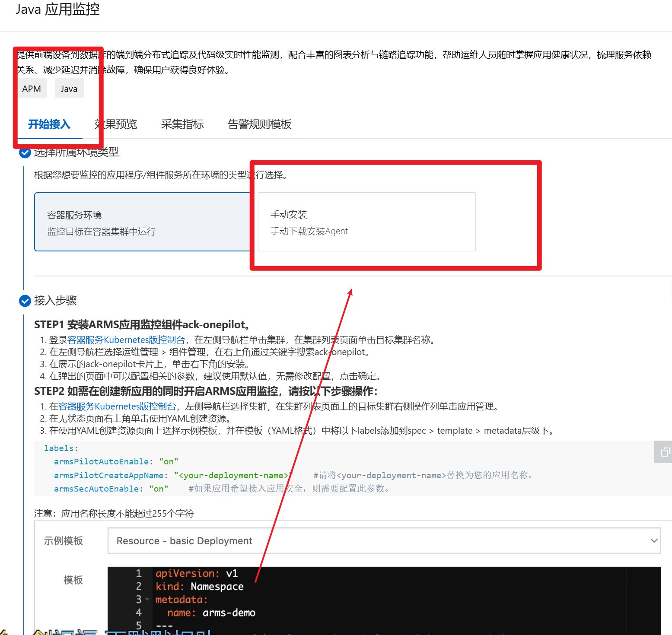Switch to 开始接入 tab
The image size is (672, 635).
[x=49, y=124]
